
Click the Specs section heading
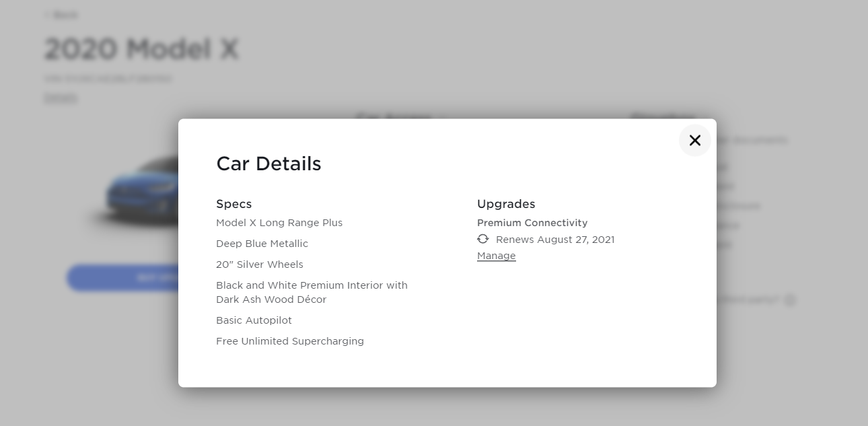tap(233, 204)
